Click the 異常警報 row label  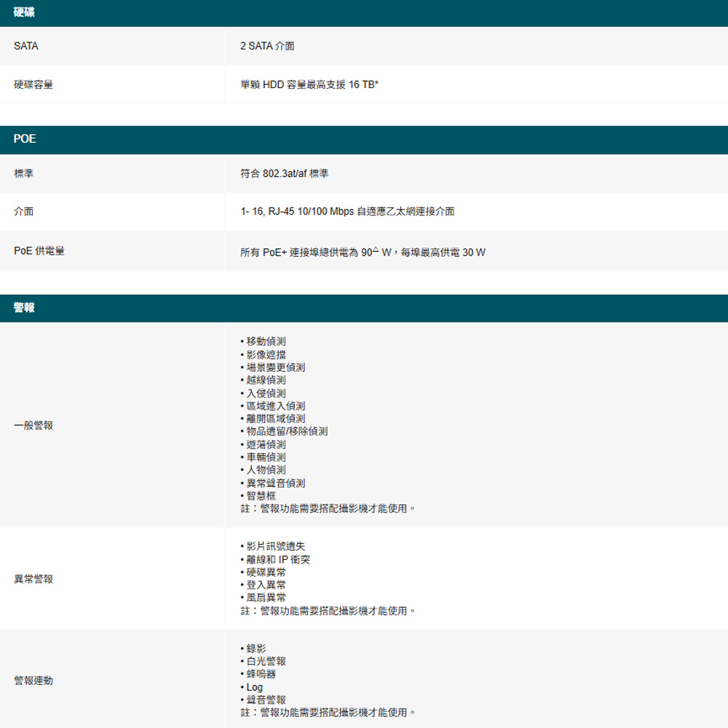tap(33, 579)
